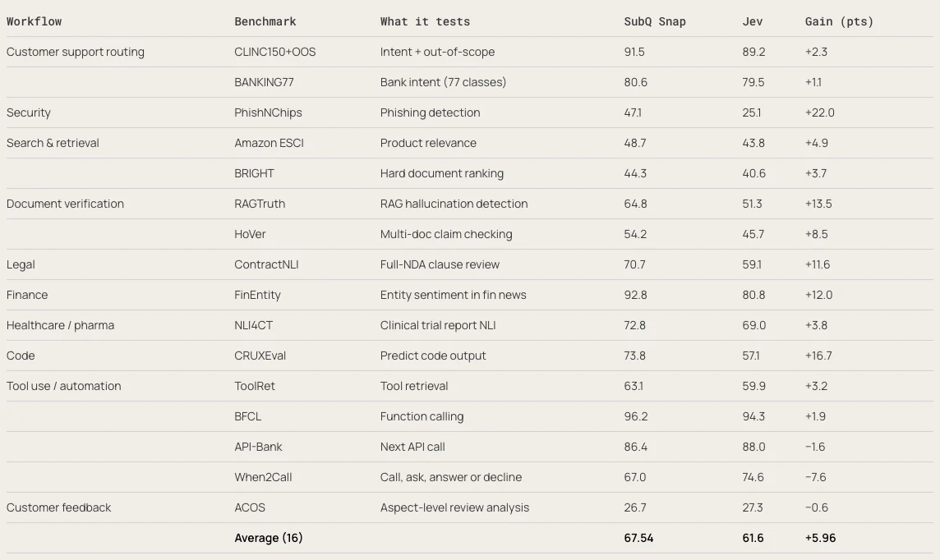Select the RAGTruth benchmark row
940x560 pixels.
[x=470, y=204]
